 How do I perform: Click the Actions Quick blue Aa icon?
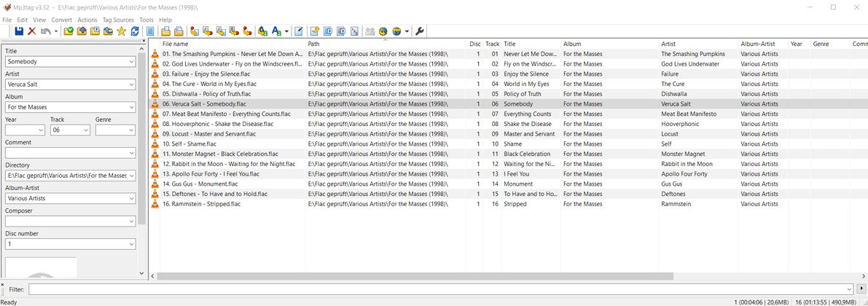(x=277, y=31)
